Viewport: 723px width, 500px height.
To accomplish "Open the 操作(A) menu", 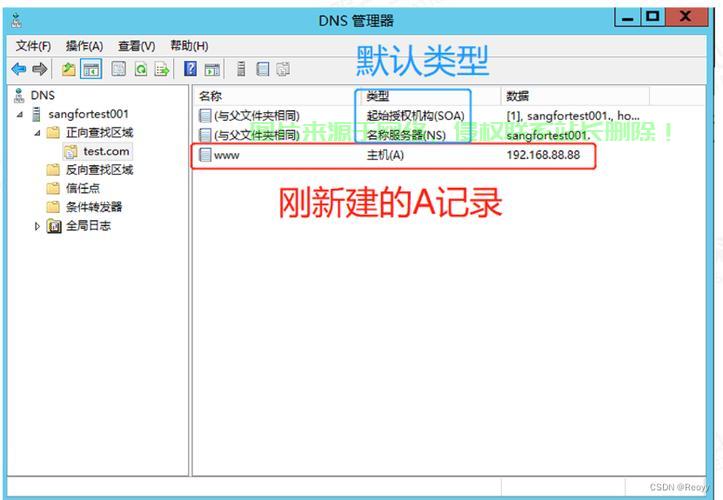I will (84, 46).
